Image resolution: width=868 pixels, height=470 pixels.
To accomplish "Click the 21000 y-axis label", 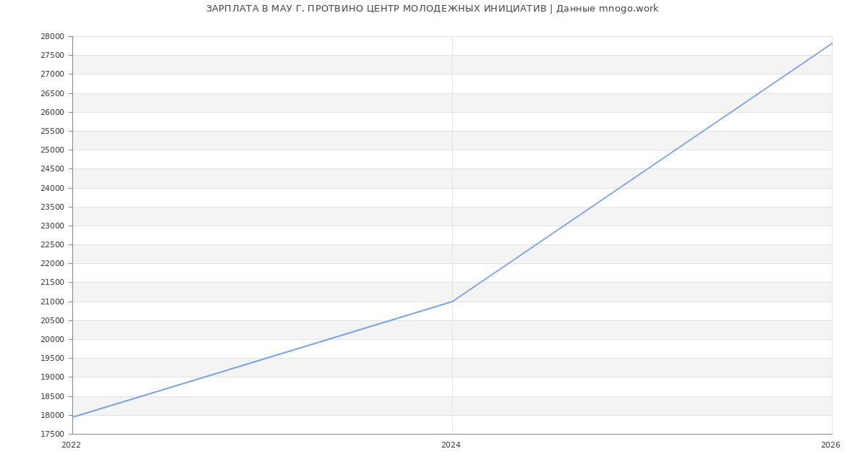I will coord(52,302).
